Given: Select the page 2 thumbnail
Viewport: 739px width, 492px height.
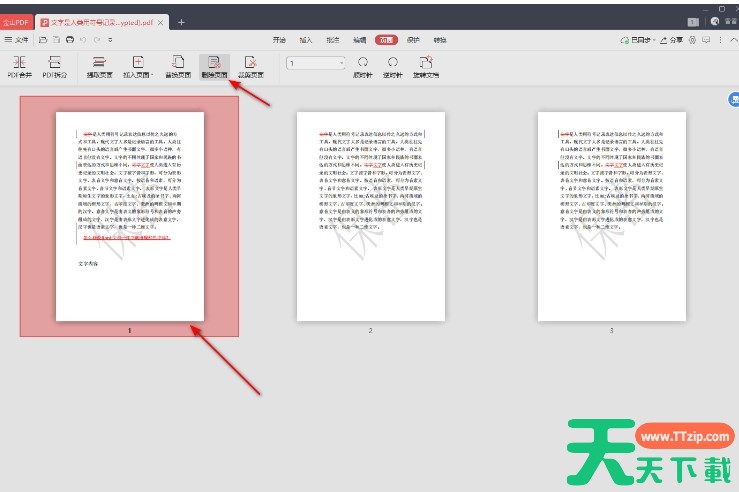Looking at the screenshot, I should [370, 215].
